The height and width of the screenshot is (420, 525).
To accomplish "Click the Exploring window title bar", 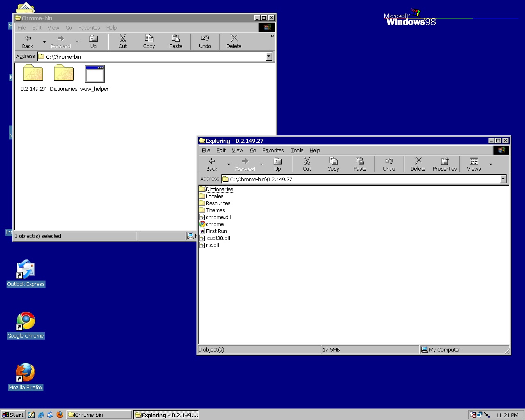I will coord(342,141).
